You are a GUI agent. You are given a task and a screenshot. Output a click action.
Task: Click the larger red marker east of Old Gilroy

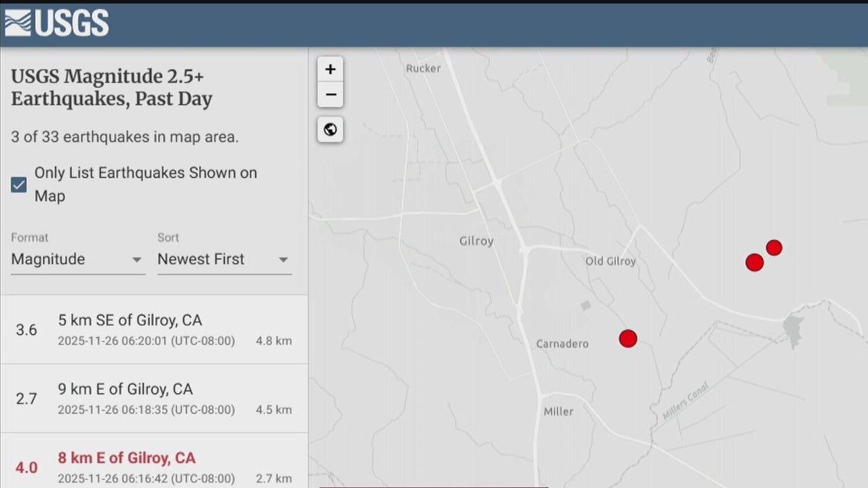[x=754, y=262]
